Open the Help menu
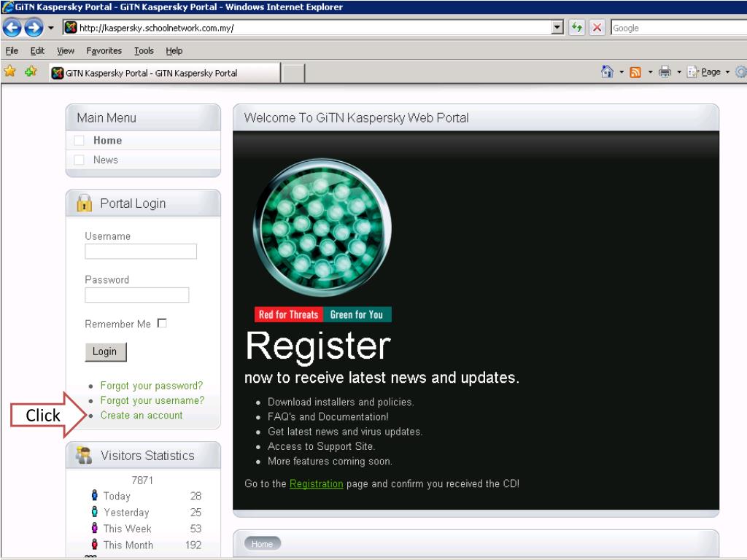 click(174, 50)
